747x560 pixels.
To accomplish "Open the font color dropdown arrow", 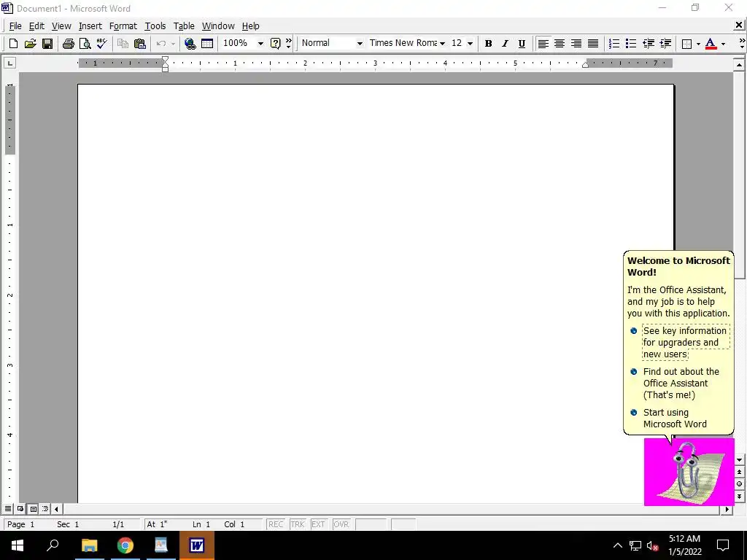I will (x=723, y=44).
